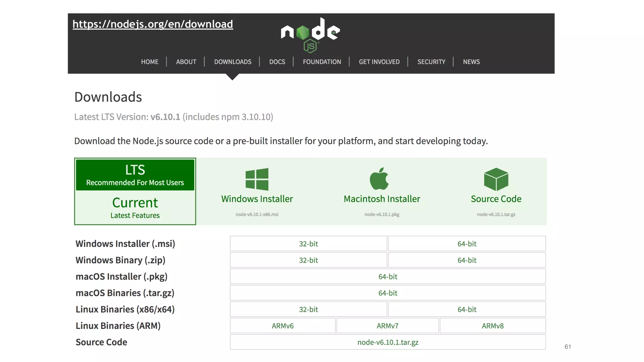Click the Linux Binaries (ARM) row label
This screenshot has width=644, height=362.
(118, 326)
